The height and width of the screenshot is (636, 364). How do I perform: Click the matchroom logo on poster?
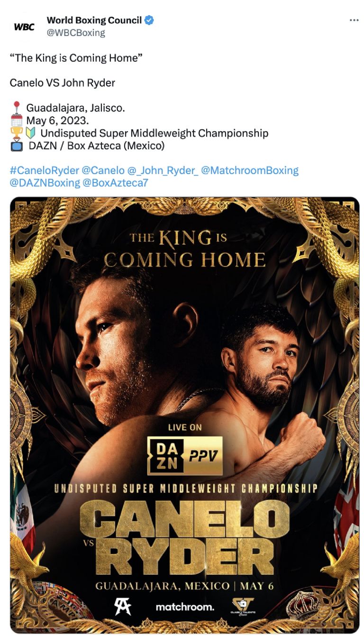(x=185, y=607)
